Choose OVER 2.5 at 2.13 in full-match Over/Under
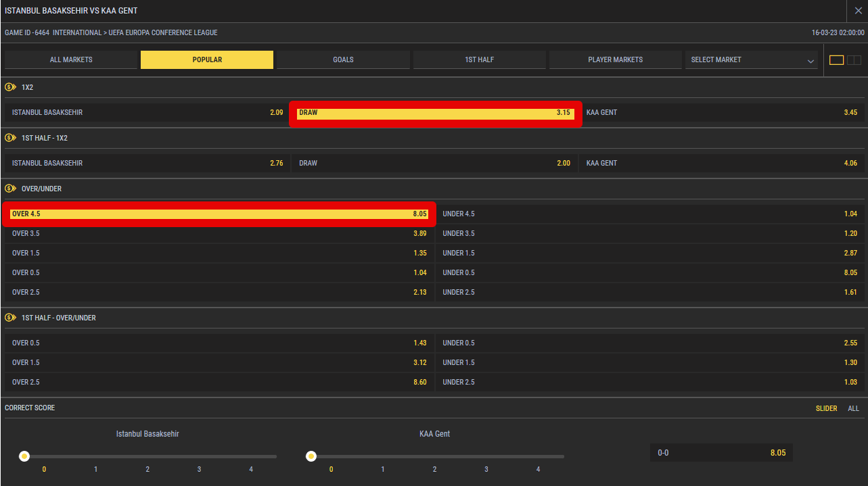Image resolution: width=868 pixels, height=486 pixels. tap(219, 292)
